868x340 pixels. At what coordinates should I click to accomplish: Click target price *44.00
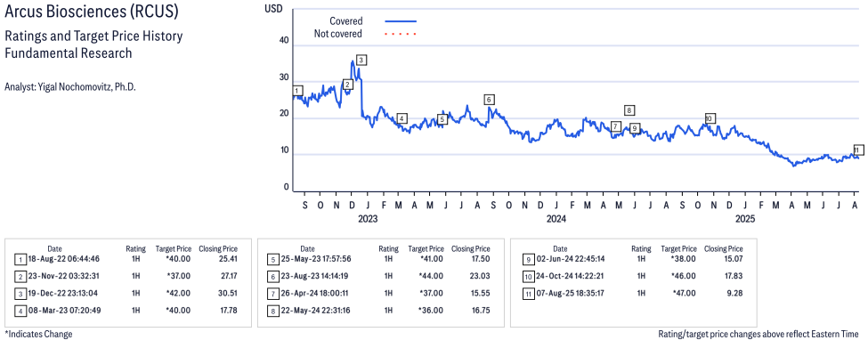pos(431,275)
